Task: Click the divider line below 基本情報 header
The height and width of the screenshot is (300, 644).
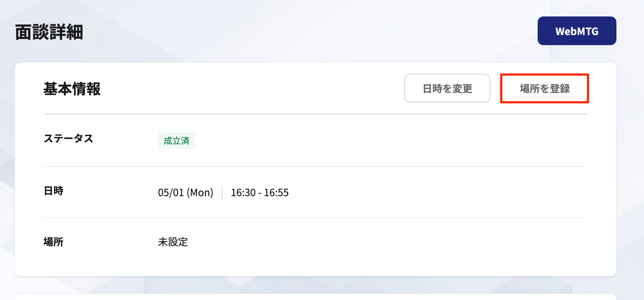Action: (x=316, y=114)
